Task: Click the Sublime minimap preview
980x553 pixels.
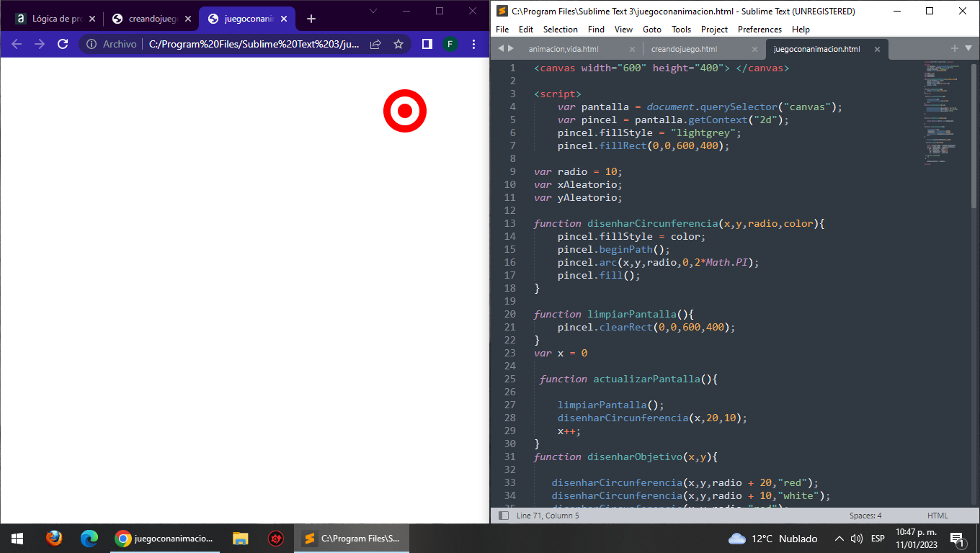Action: point(943,114)
